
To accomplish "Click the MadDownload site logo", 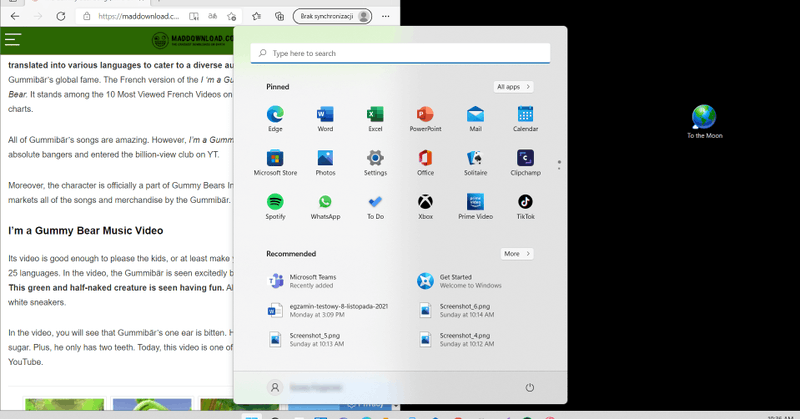I will tap(193, 40).
